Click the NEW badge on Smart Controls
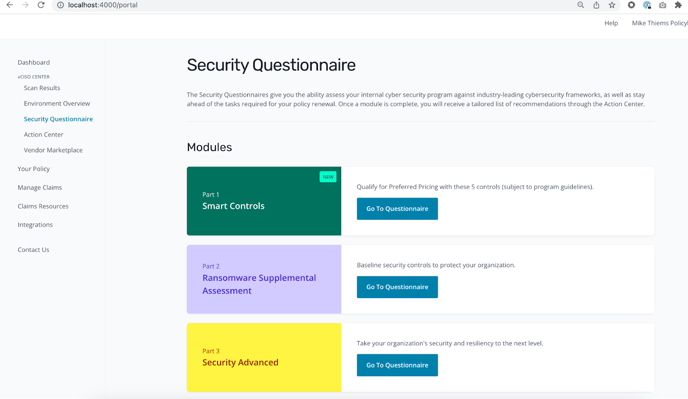Viewport: 688px width, 399px height. (328, 177)
